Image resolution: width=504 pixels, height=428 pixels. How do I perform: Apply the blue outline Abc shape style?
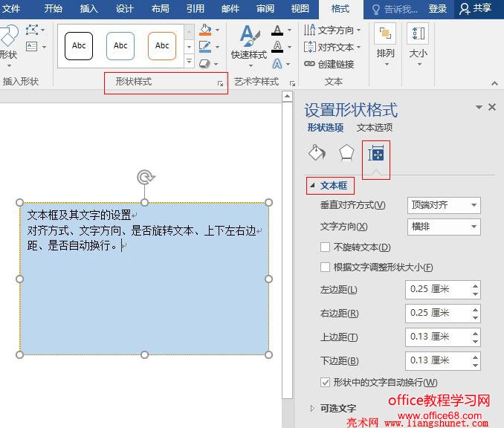[x=120, y=46]
